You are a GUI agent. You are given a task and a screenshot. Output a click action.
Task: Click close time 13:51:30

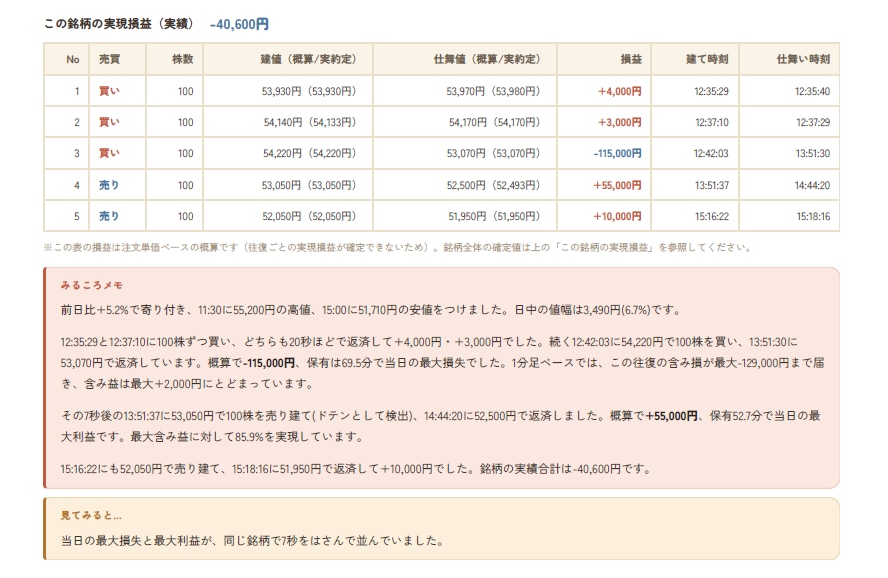point(812,153)
